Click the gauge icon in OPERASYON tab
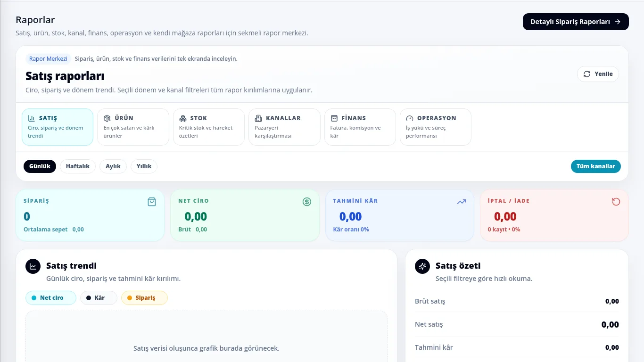 click(x=410, y=118)
